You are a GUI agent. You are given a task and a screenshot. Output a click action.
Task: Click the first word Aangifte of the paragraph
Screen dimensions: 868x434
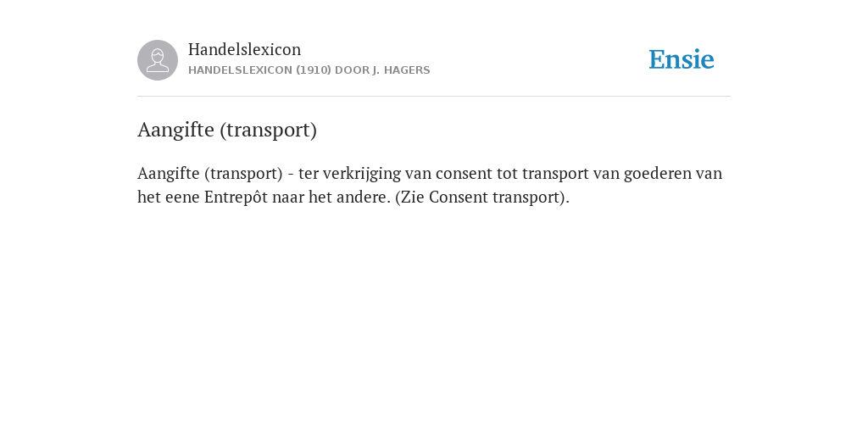pyautogui.click(x=169, y=174)
